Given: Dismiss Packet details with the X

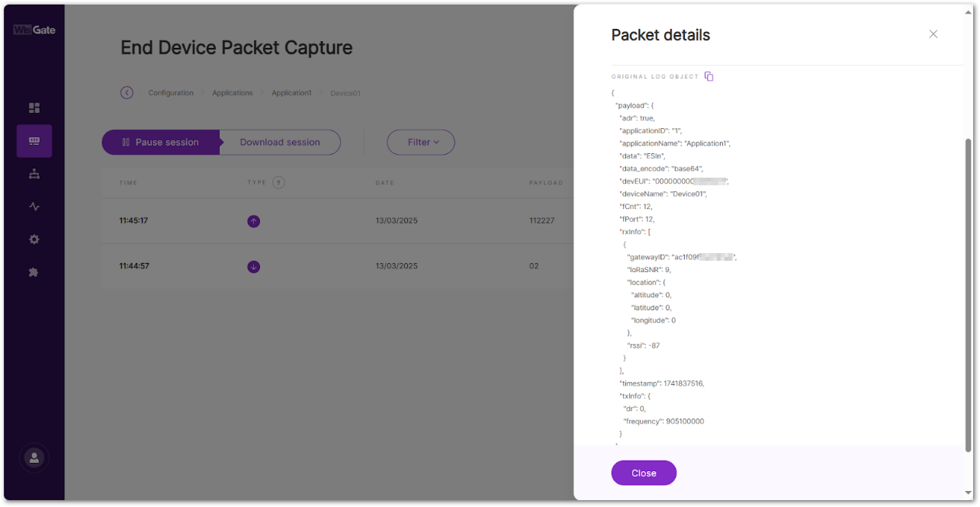Looking at the screenshot, I should 933,34.
